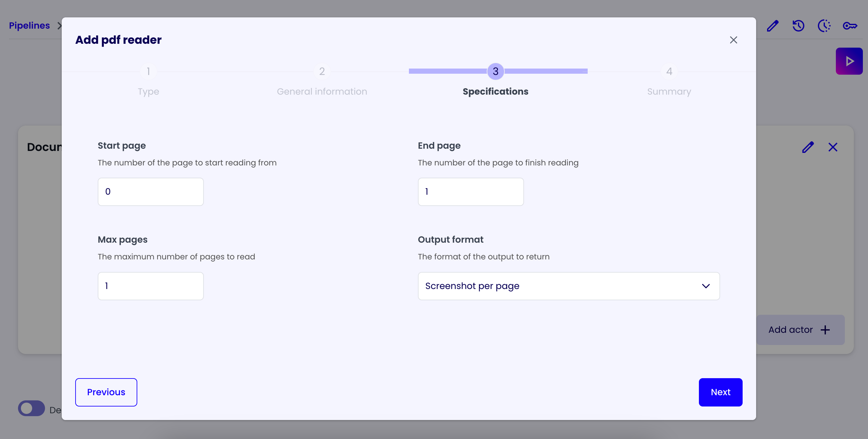Click 'The maximum number of pages to read'
The image size is (868, 439).
(x=176, y=257)
